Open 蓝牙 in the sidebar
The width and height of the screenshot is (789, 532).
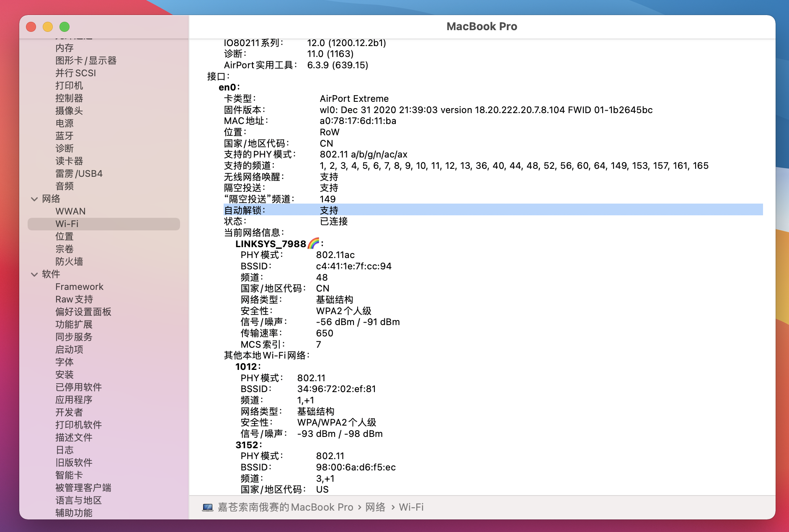point(64,136)
